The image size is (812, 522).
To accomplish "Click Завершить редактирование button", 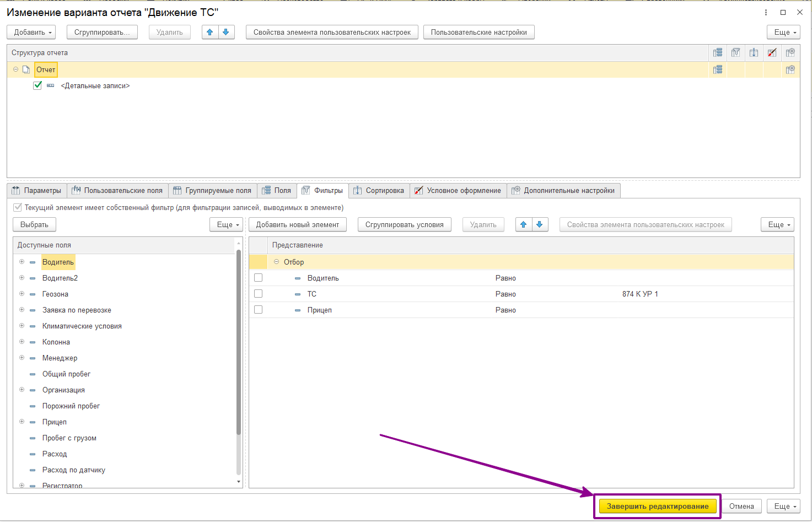I will 658,506.
